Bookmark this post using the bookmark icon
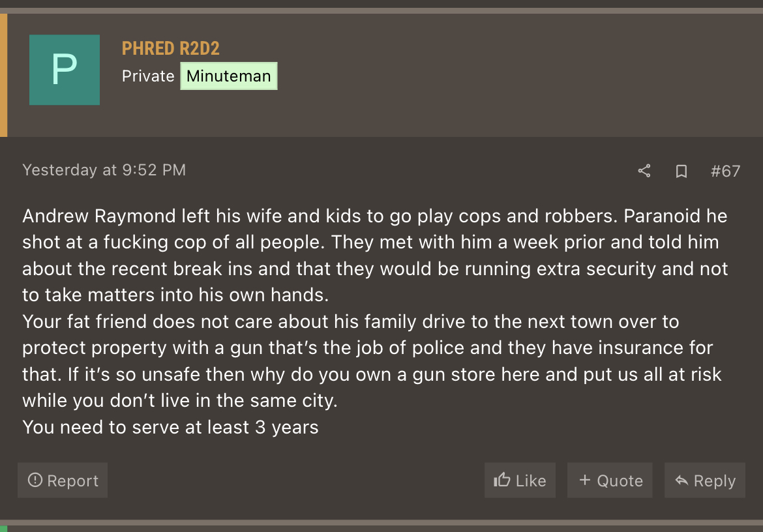The width and height of the screenshot is (763, 532). pyautogui.click(x=681, y=171)
